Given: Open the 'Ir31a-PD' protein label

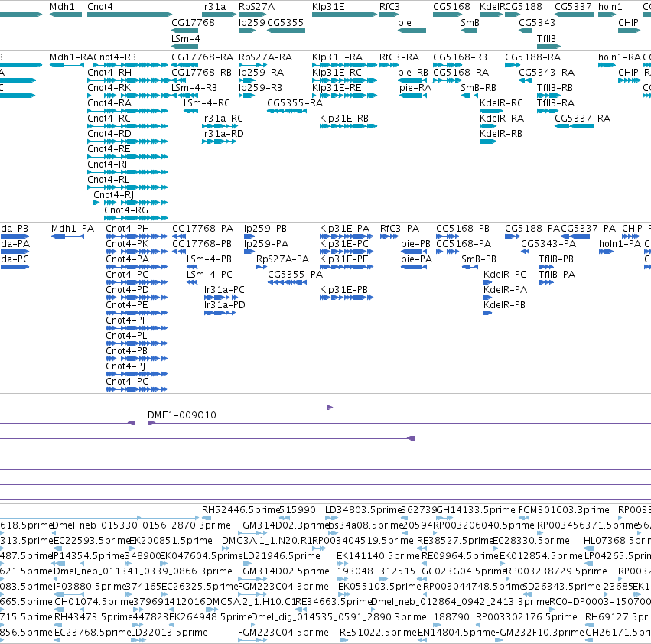Looking at the screenshot, I should coord(225,305).
